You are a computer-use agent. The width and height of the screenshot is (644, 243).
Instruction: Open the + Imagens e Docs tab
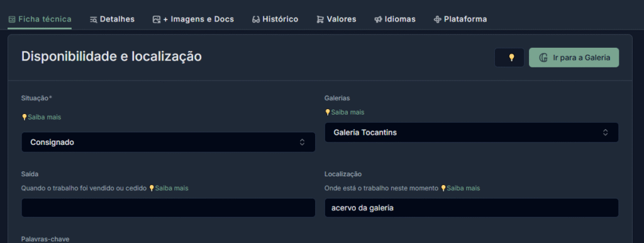pos(193,20)
